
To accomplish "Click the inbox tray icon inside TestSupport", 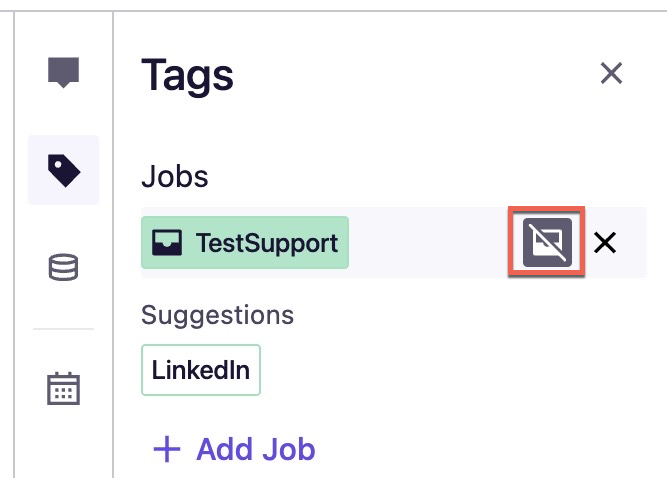I will coord(167,242).
